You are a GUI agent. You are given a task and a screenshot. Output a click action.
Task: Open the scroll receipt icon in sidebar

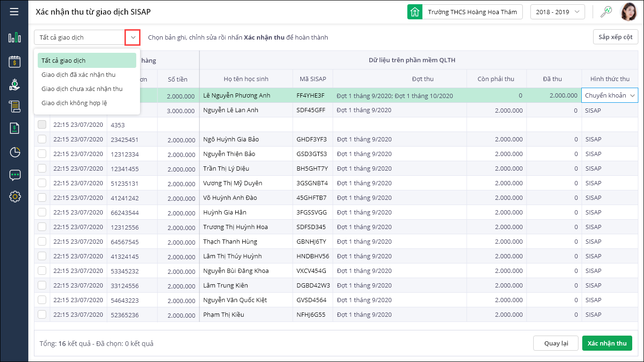pyautogui.click(x=15, y=107)
